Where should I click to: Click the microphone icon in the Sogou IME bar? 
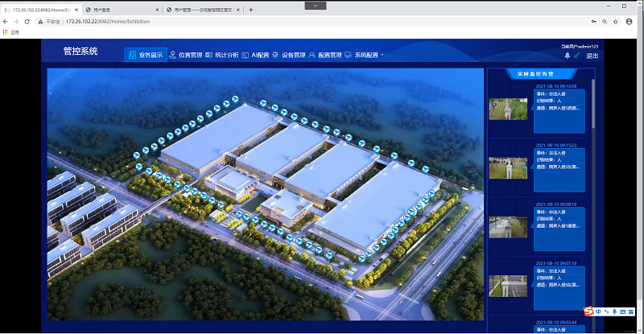(614, 311)
